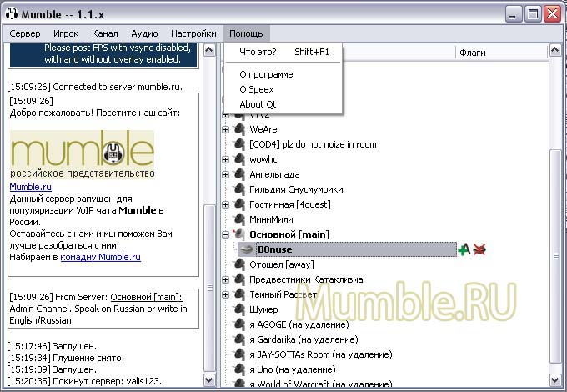This screenshot has width=567, height=392.
Task: Click the talking-lips icon next to B0nuse
Action: coord(247,249)
